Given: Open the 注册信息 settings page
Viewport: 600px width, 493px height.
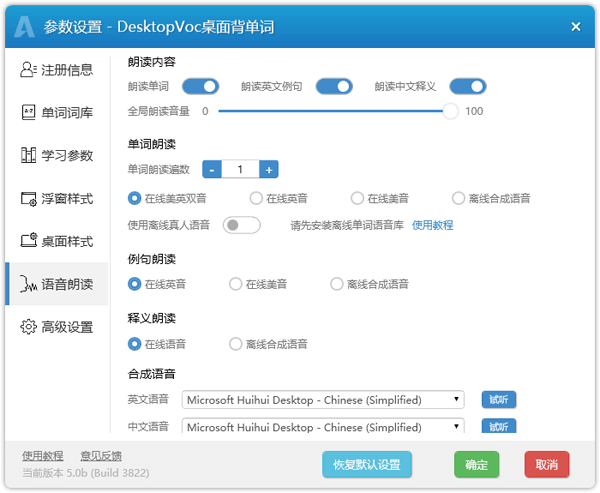Looking at the screenshot, I should click(x=57, y=70).
